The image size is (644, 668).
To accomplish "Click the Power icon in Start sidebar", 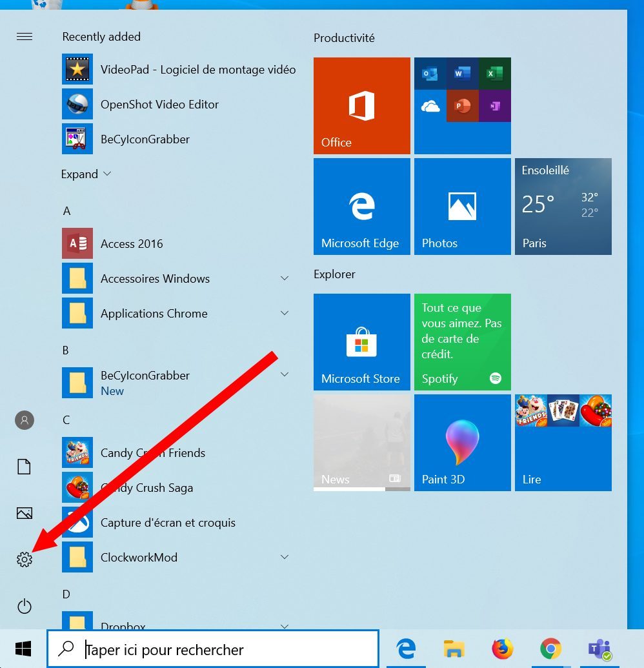I will click(25, 606).
